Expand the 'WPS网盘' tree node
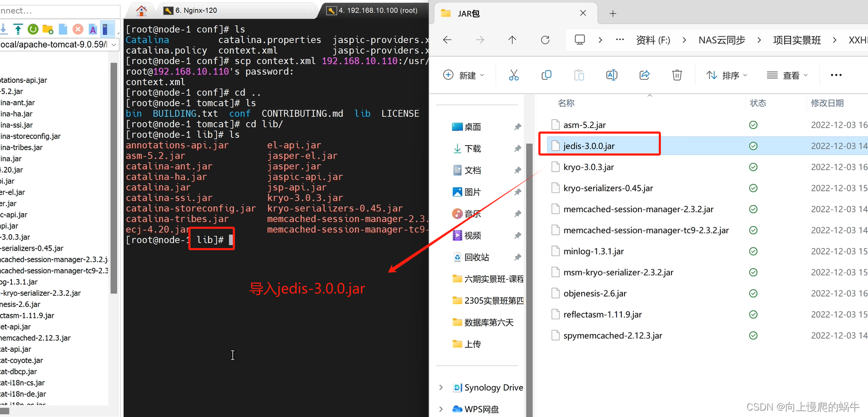The height and width of the screenshot is (417, 868). pyautogui.click(x=441, y=409)
